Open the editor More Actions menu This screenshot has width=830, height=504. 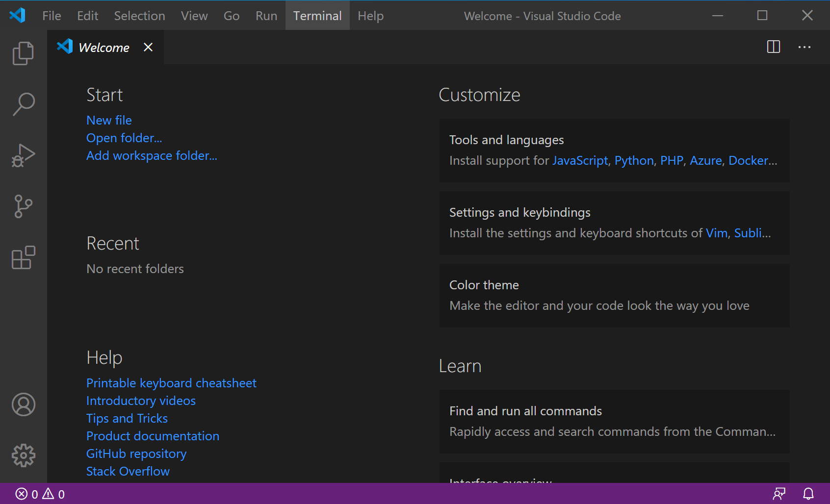click(804, 47)
